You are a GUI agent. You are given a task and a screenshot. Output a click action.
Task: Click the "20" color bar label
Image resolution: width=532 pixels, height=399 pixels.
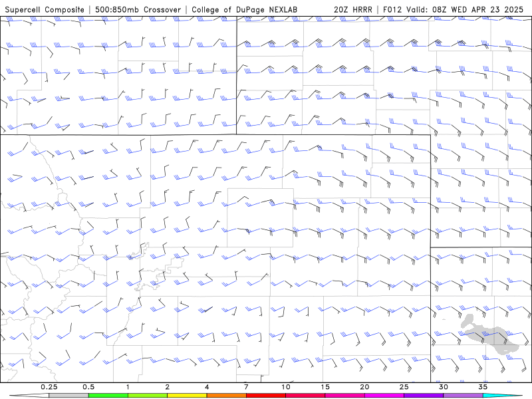[x=364, y=387]
